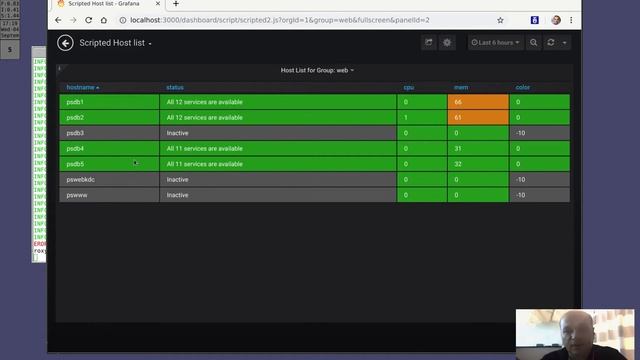640x360 pixels.
Task: Reload the page with the browser reload icon
Action: [x=88, y=20]
